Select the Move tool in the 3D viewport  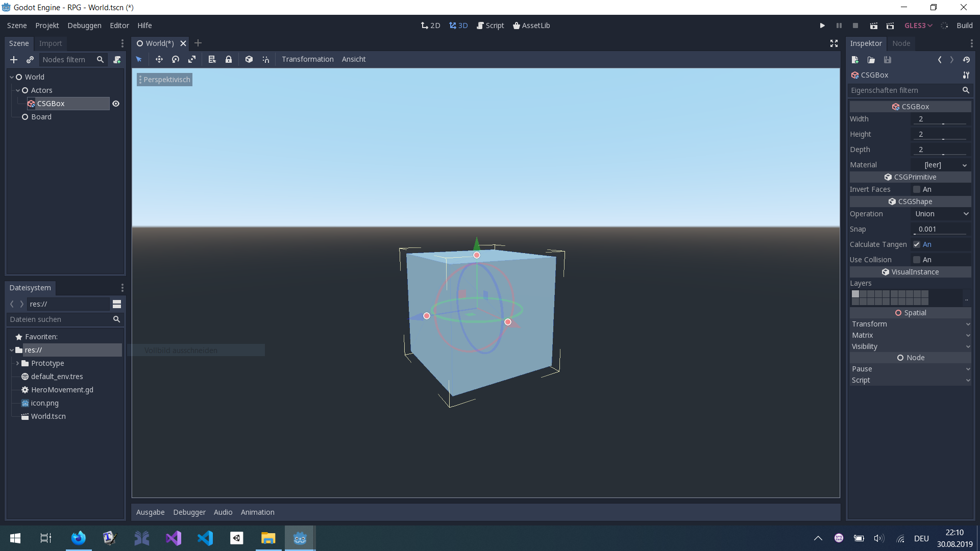(159, 59)
